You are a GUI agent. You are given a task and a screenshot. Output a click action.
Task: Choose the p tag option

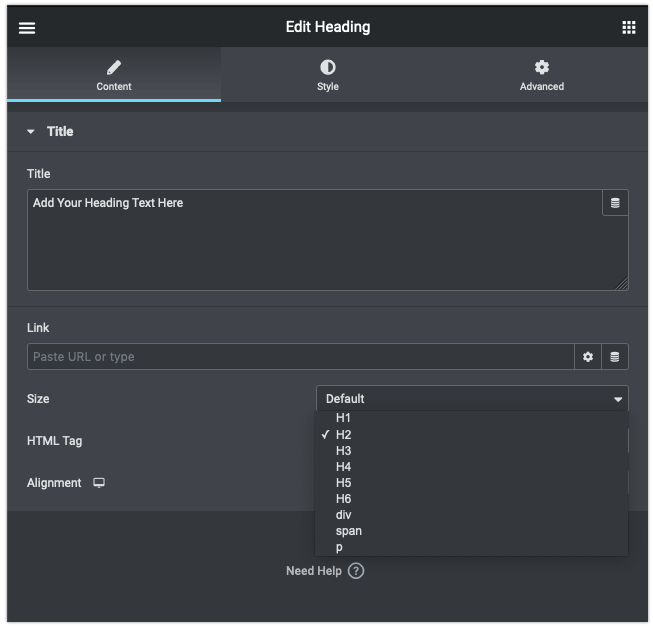coord(340,547)
